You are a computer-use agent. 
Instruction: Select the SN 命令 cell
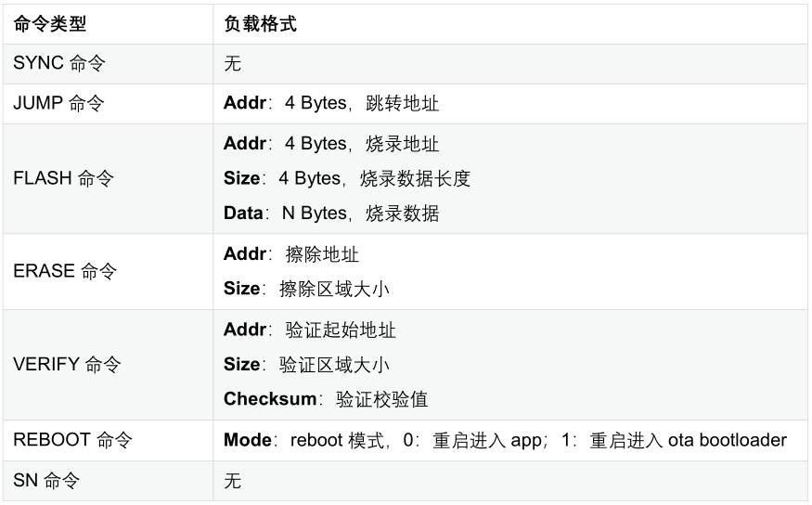click(x=108, y=481)
